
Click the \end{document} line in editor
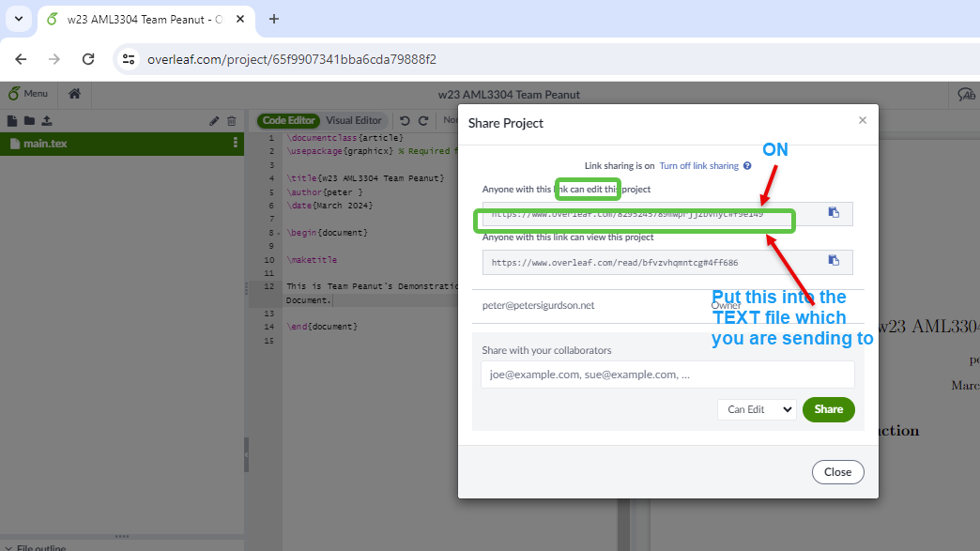(322, 326)
